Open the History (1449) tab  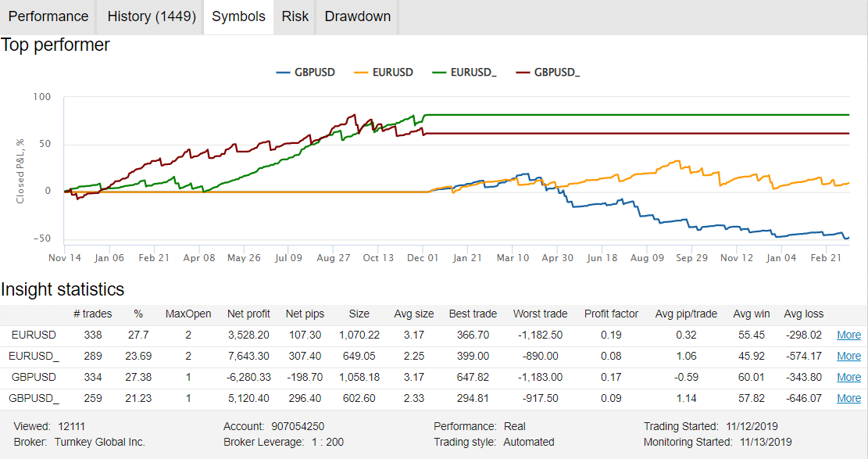click(149, 16)
